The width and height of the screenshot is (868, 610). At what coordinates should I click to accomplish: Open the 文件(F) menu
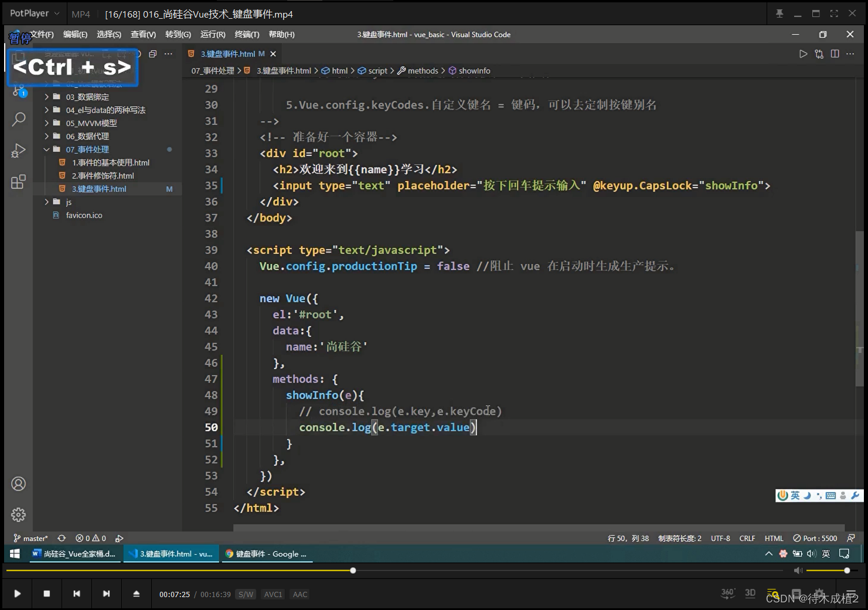[42, 35]
